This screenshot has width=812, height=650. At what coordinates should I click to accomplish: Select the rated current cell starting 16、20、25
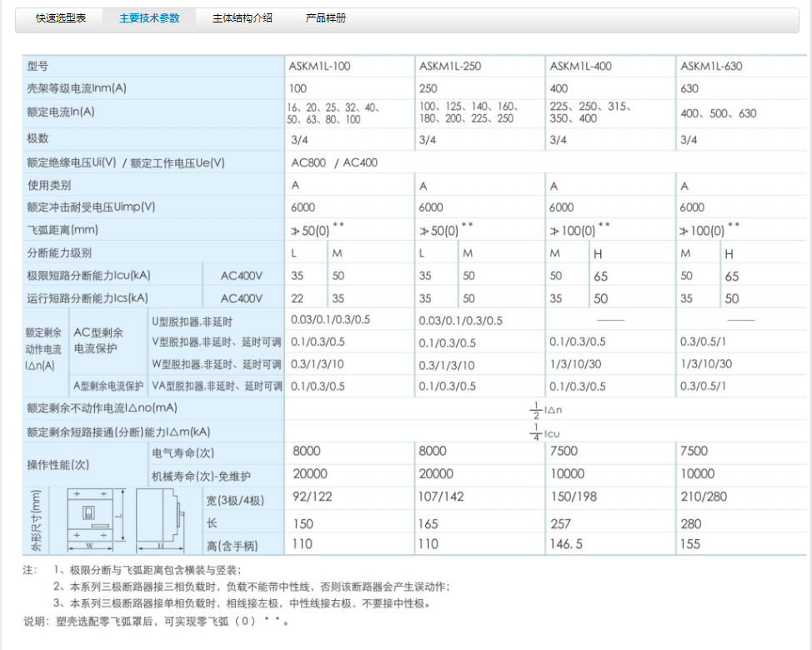(333, 113)
